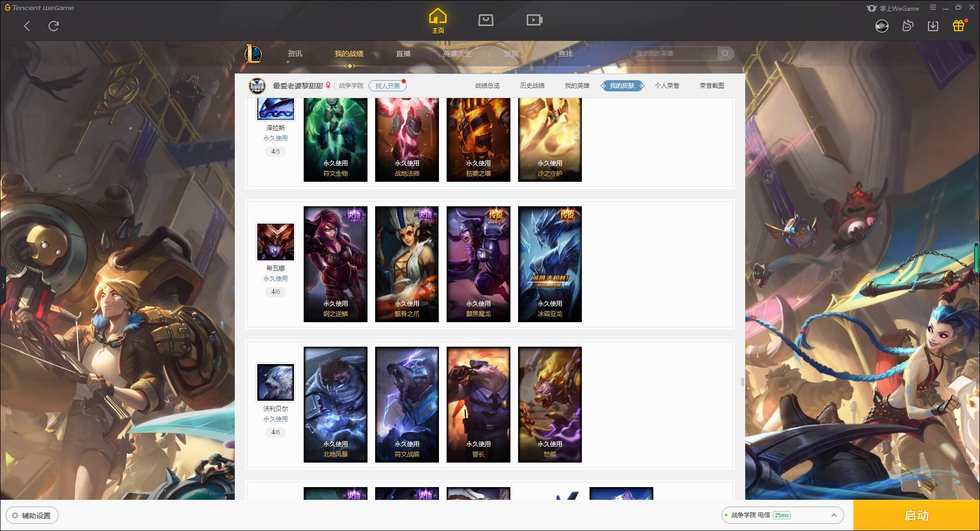This screenshot has width=980, height=531.
Task: Switch to the 查找 tab
Action: click(566, 54)
